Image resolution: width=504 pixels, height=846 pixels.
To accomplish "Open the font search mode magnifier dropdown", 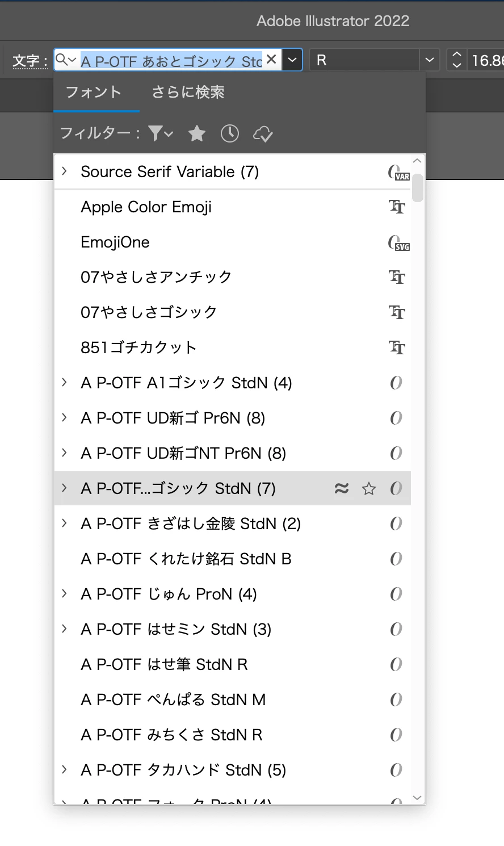I will 66,60.
